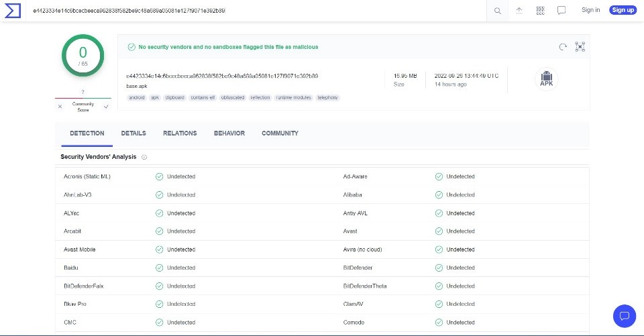
Task: Click the Avira (no cloud) vendor name
Action: [362, 249]
